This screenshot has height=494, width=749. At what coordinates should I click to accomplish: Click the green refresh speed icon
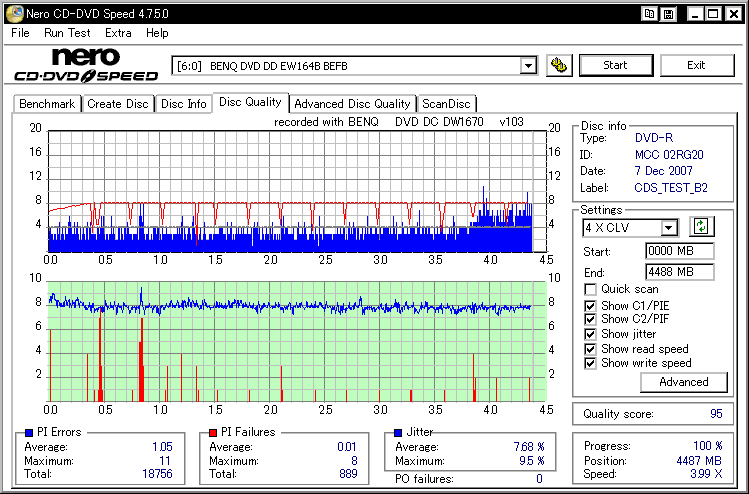701,227
